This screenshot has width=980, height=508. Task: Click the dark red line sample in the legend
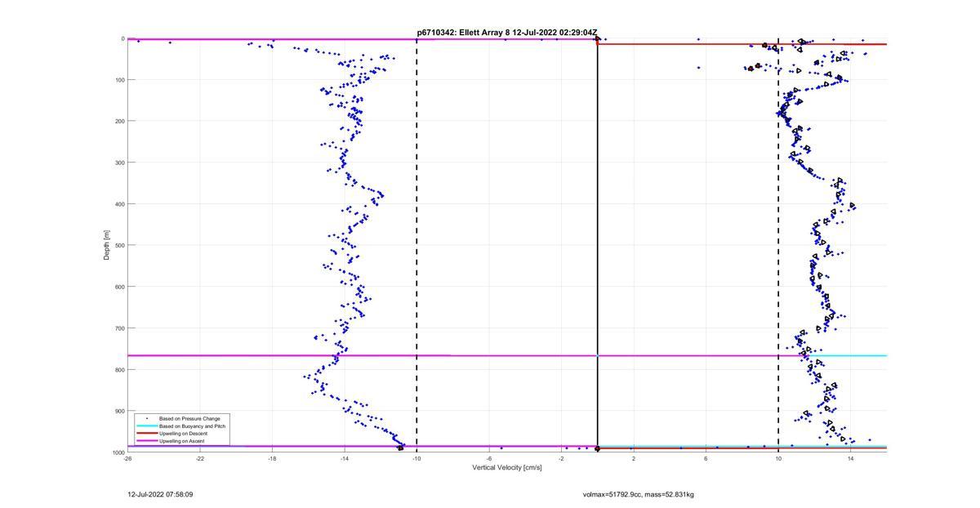(147, 434)
